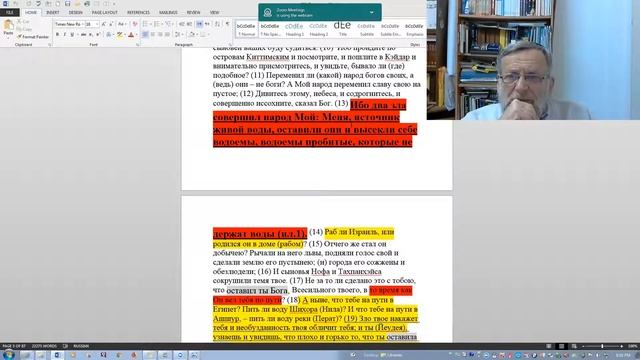Open font color dropdown arrow
Screen dimensions: 640x360
click(136, 35)
